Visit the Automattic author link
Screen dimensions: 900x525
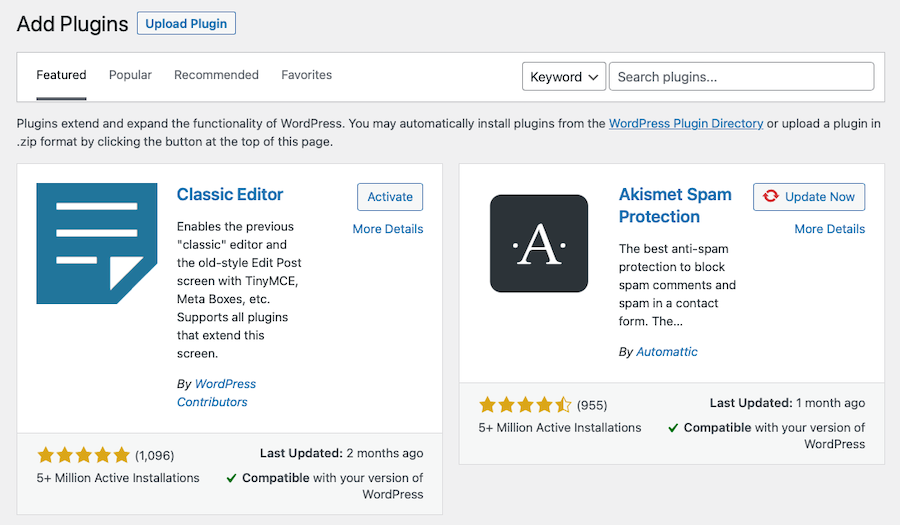pyautogui.click(x=666, y=352)
